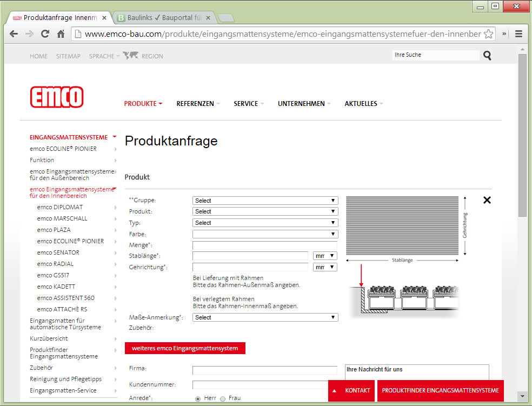Screen dimensions: 532x406
Task: Open the PRODUKTE menu
Action: click(x=143, y=104)
